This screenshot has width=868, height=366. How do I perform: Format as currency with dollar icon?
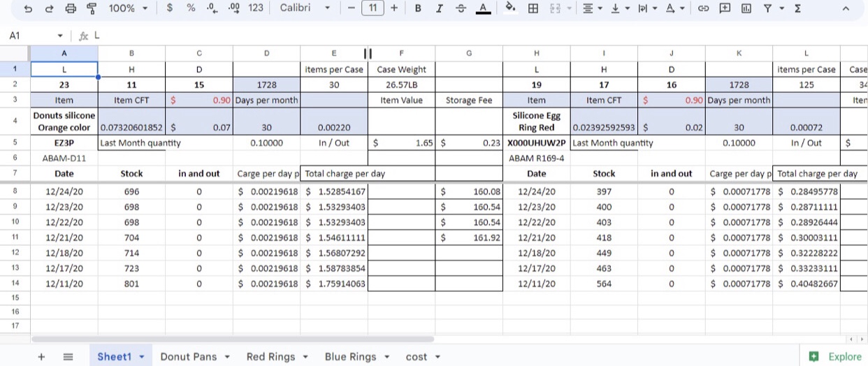click(170, 8)
